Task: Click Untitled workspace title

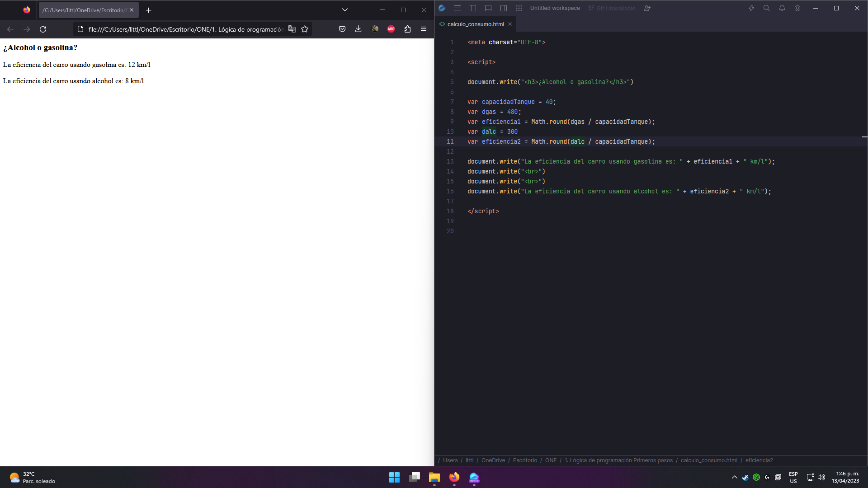Action: pyautogui.click(x=555, y=8)
